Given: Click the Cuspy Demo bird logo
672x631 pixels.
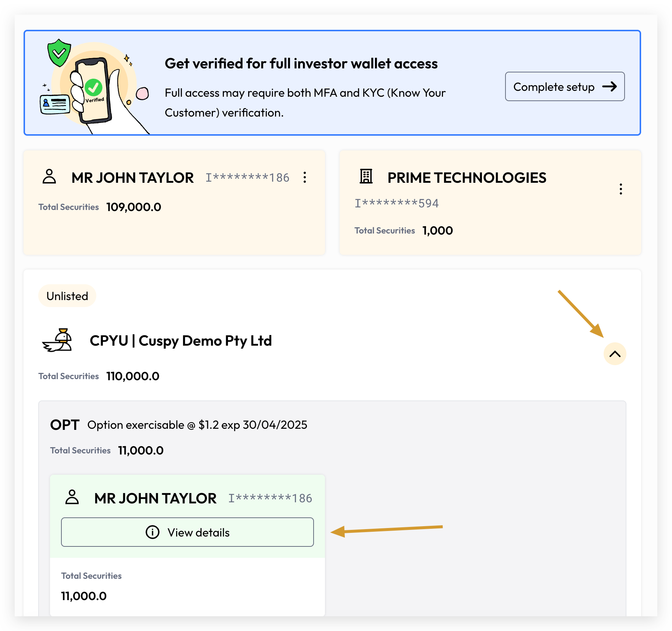Looking at the screenshot, I should click(x=58, y=340).
